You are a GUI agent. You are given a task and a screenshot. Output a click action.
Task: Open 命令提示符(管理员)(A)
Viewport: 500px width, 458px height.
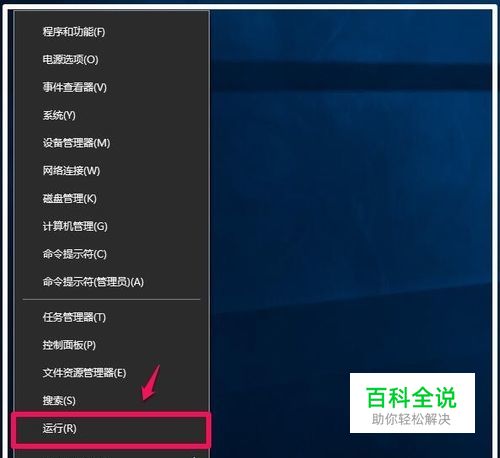point(111,282)
